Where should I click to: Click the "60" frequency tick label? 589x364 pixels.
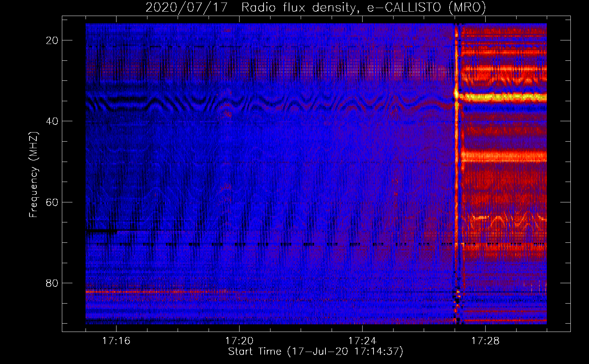click(52, 202)
